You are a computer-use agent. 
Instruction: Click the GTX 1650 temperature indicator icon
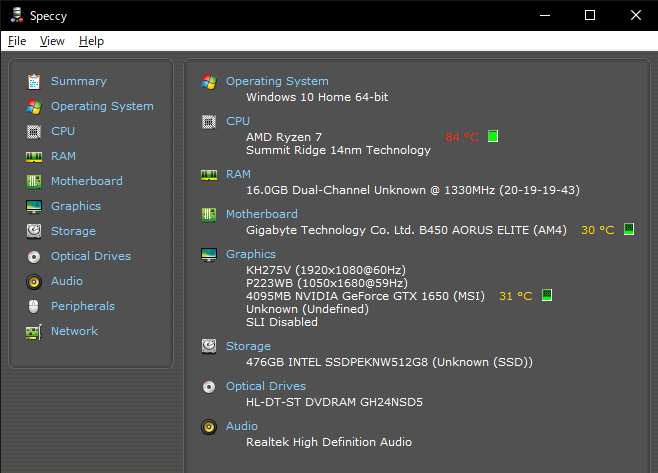coord(547,295)
